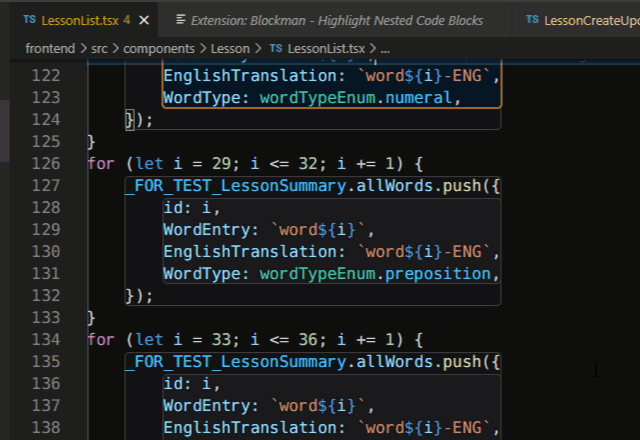
Task: Click the TS icon on LessonCreateUp tab
Action: click(x=532, y=19)
